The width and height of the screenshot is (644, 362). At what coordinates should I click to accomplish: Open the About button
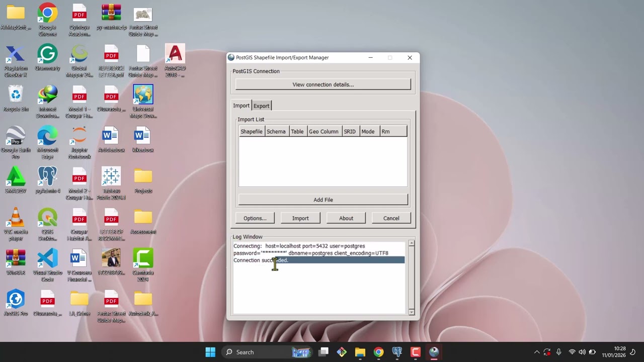point(346,218)
